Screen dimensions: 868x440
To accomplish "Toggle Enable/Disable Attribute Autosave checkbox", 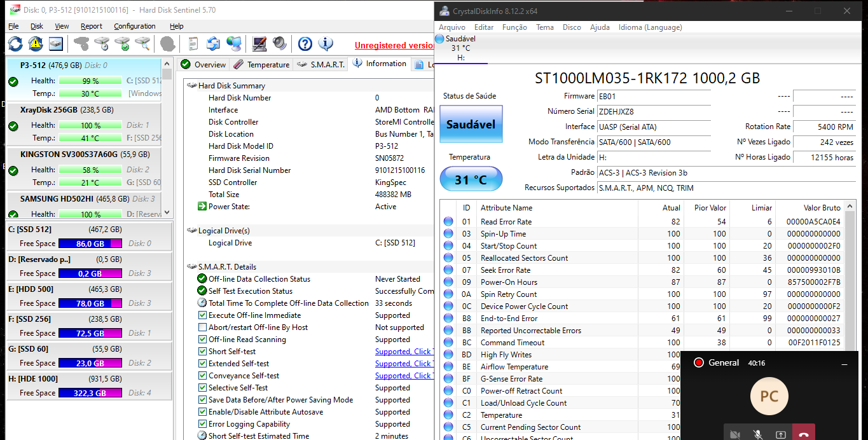I will click(x=202, y=412).
